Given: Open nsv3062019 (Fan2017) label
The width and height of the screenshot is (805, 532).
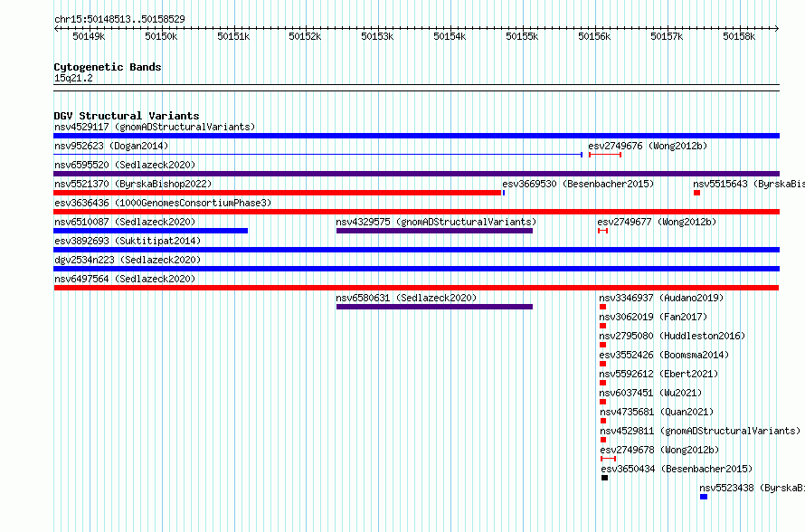Looking at the screenshot, I should tap(653, 317).
